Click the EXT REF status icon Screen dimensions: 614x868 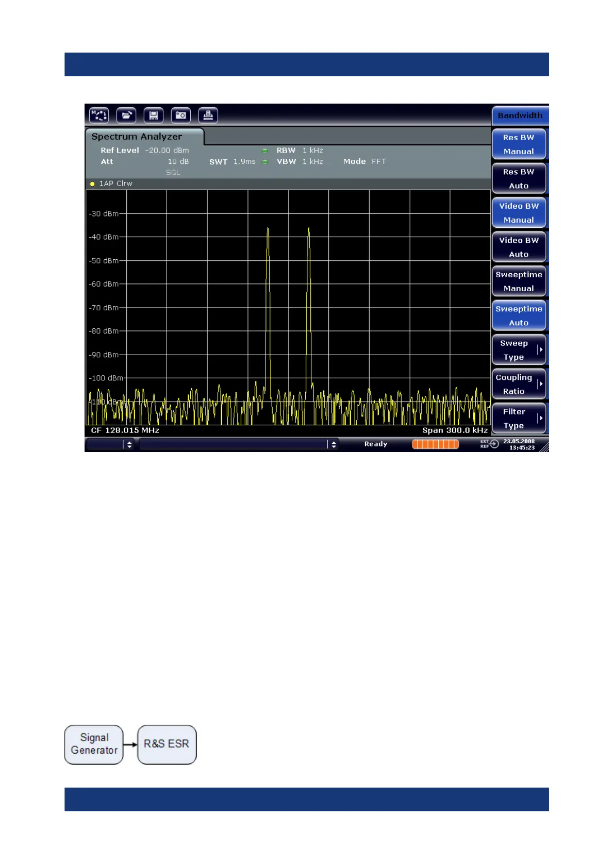(x=489, y=444)
